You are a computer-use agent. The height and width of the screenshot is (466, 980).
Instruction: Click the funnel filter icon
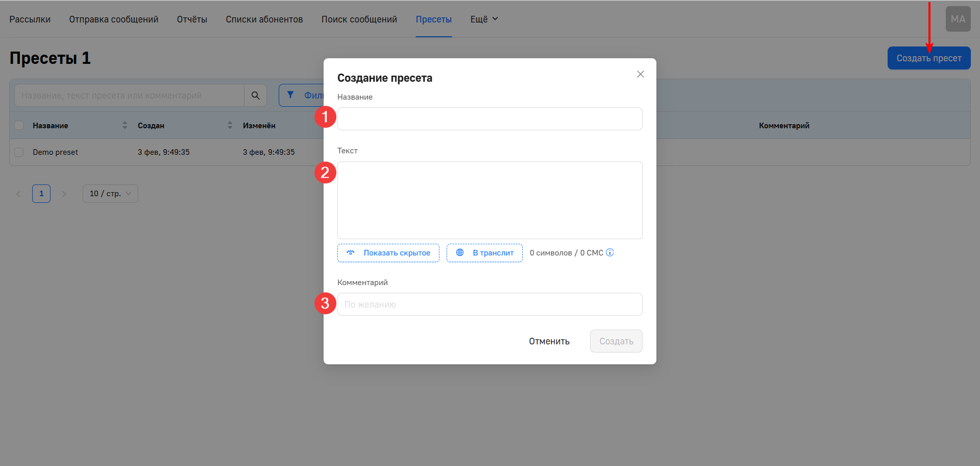click(290, 95)
